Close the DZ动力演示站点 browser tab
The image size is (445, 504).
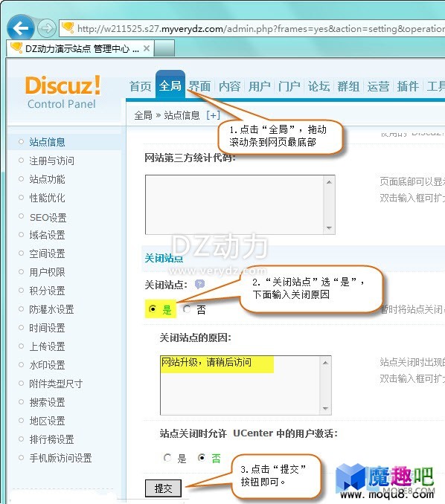tap(147, 48)
